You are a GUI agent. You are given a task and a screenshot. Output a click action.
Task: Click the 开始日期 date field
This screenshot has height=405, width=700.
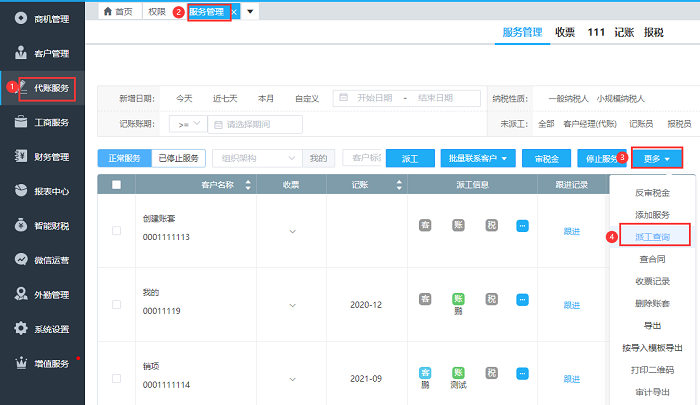[x=369, y=97]
